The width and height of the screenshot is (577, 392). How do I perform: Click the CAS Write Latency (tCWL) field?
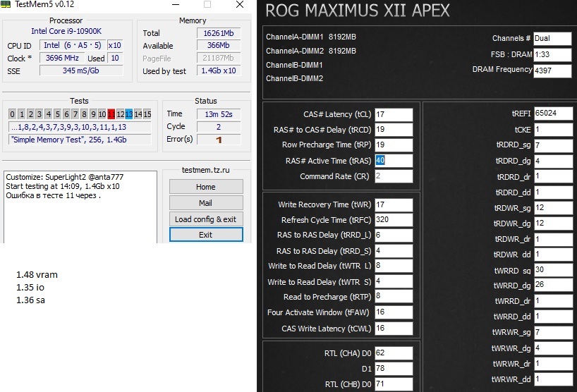pos(394,329)
